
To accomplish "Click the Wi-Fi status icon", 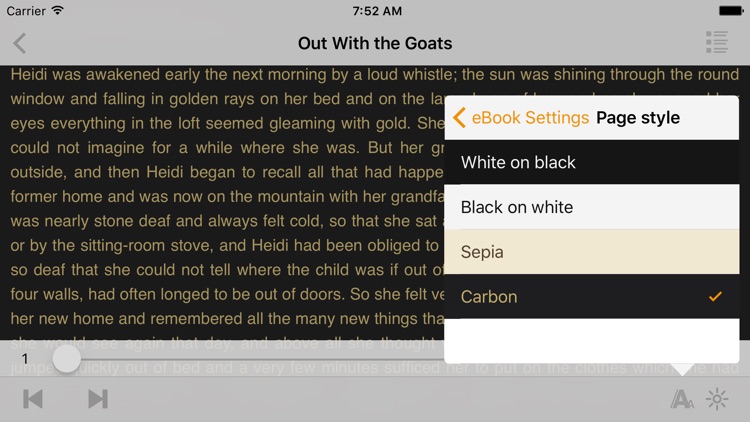I will tap(57, 11).
